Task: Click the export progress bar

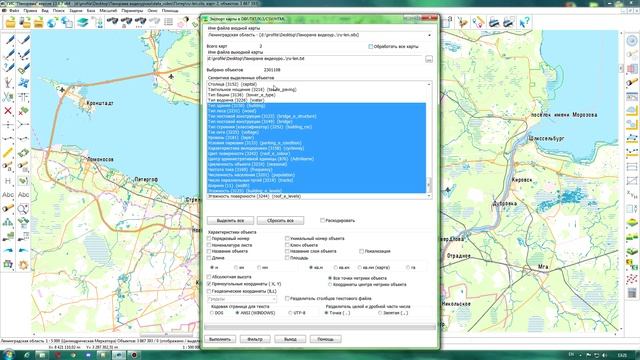Action: tap(320, 327)
